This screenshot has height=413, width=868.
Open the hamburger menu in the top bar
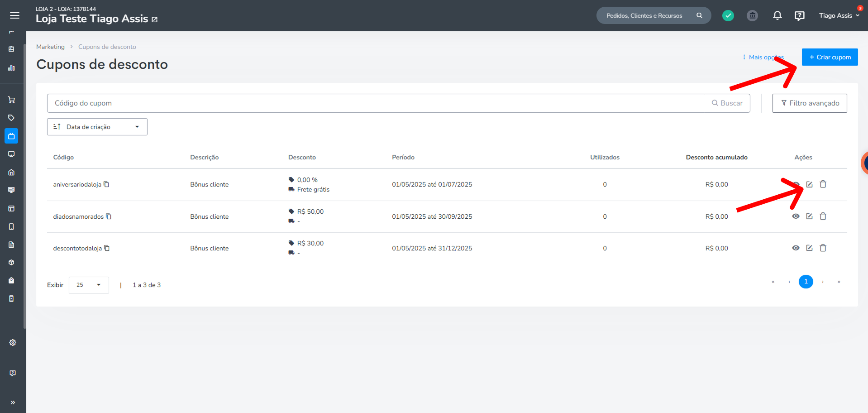point(14,15)
